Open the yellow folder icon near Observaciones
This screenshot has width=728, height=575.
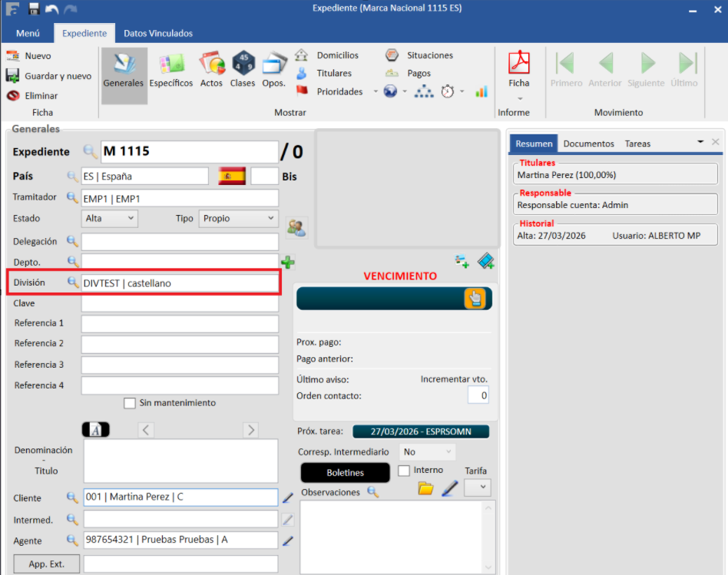tap(425, 488)
